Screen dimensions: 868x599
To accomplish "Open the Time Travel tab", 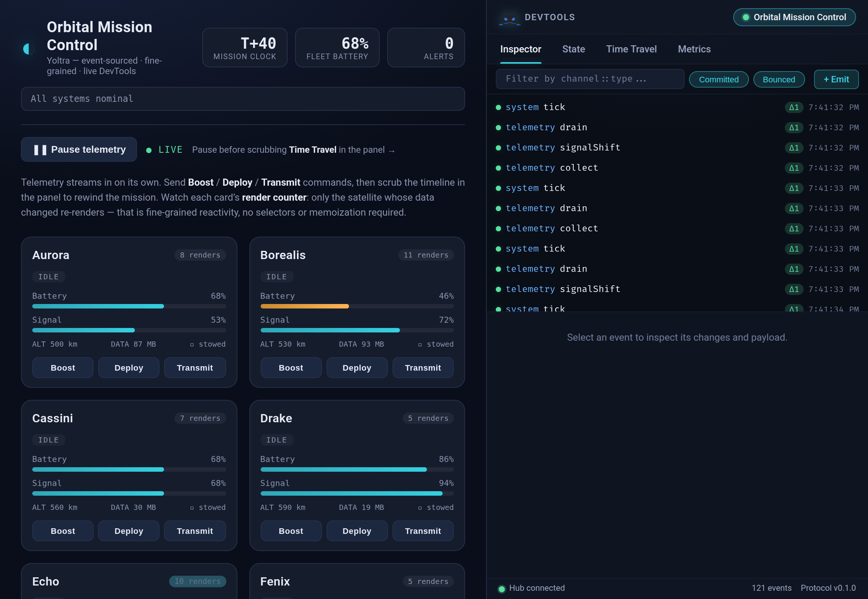I will [631, 49].
